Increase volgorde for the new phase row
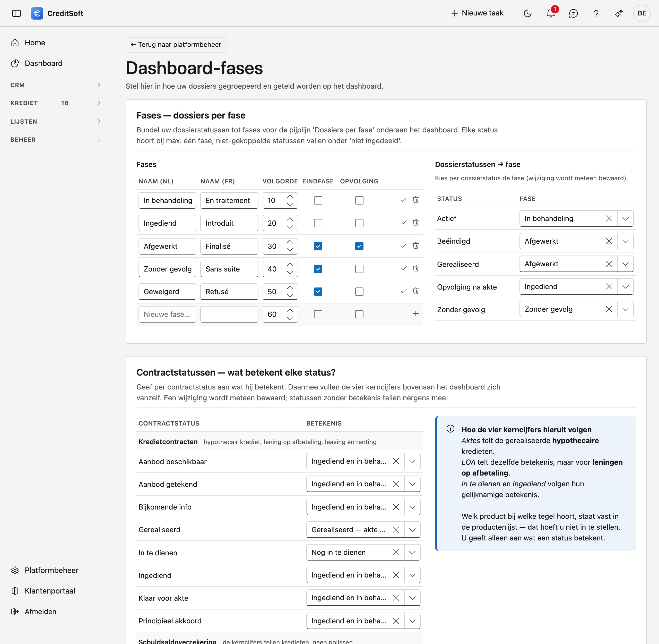659x644 pixels. click(x=290, y=310)
